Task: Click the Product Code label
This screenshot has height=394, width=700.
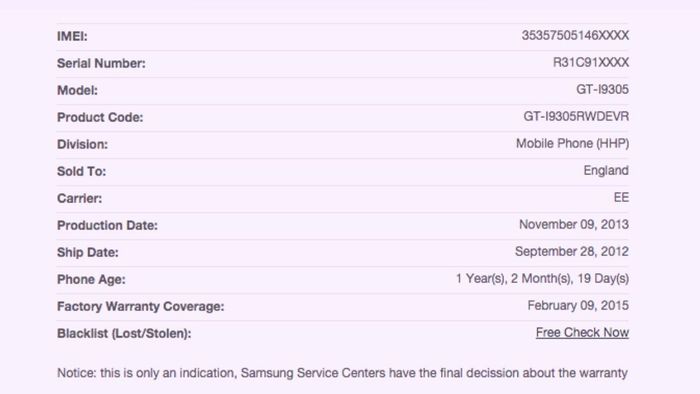Action: [100, 117]
